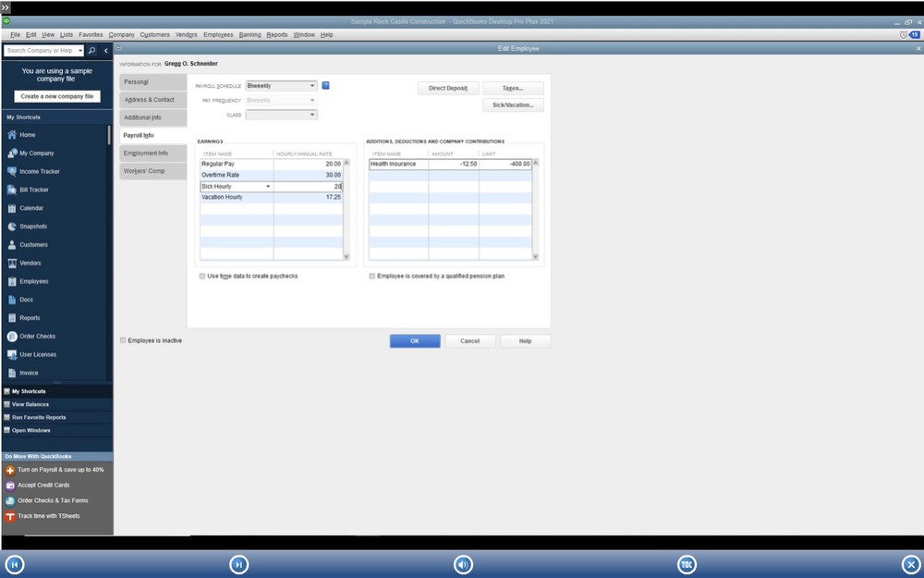This screenshot has width=924, height=578.
Task: Open the Banking menu
Action: 249,34
